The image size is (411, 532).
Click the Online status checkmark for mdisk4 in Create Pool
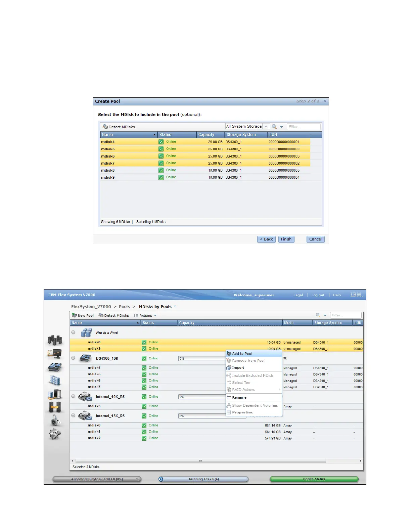point(161,142)
